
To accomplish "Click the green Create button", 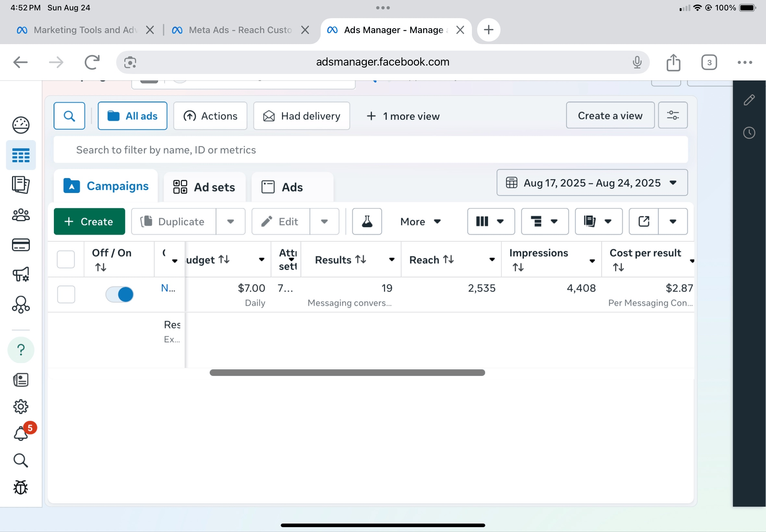I will point(89,222).
